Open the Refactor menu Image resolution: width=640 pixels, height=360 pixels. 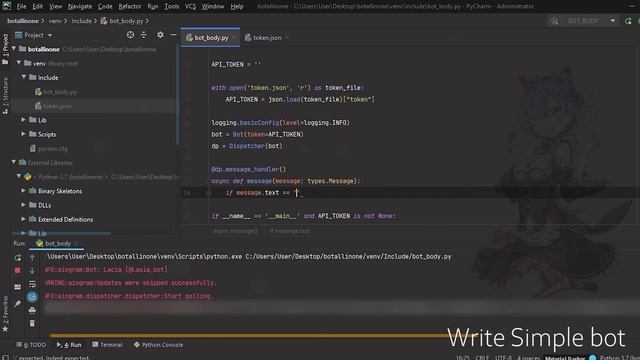click(130, 7)
